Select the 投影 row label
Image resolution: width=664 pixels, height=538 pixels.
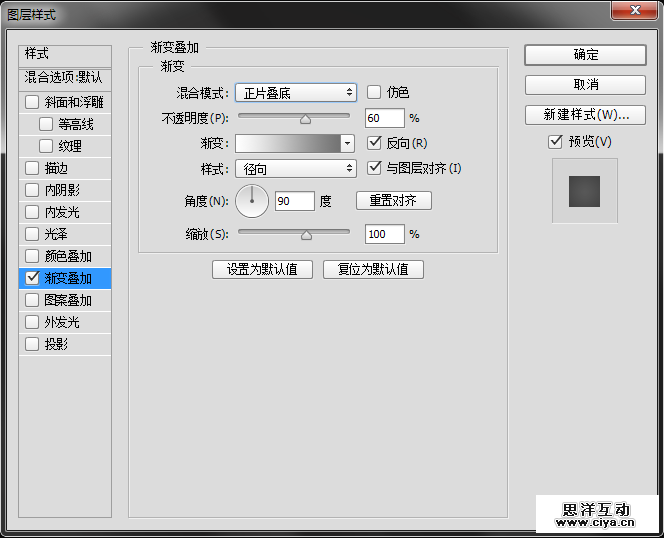[x=56, y=344]
